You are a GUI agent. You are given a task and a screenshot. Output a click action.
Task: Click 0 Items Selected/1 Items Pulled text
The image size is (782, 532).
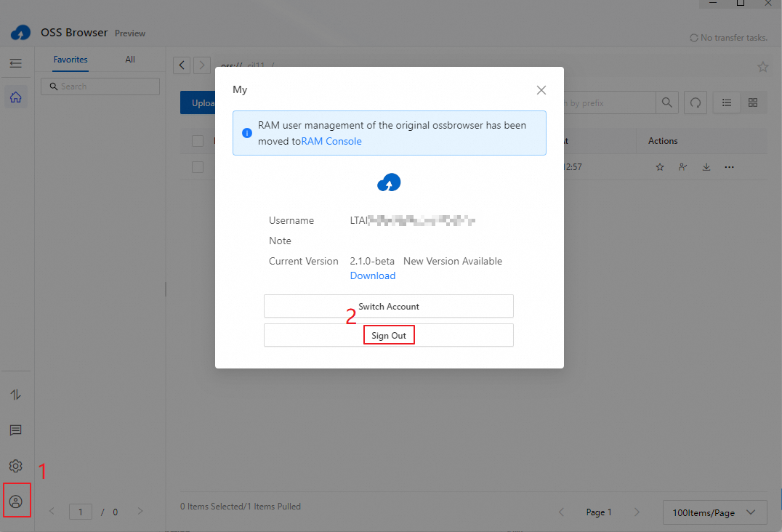coord(241,507)
